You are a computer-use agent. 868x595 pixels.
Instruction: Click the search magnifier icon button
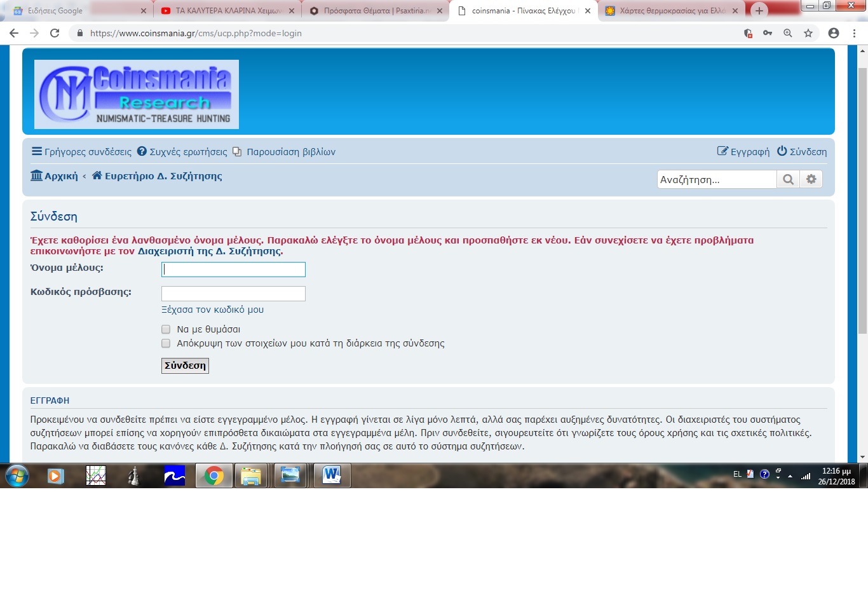[788, 179]
